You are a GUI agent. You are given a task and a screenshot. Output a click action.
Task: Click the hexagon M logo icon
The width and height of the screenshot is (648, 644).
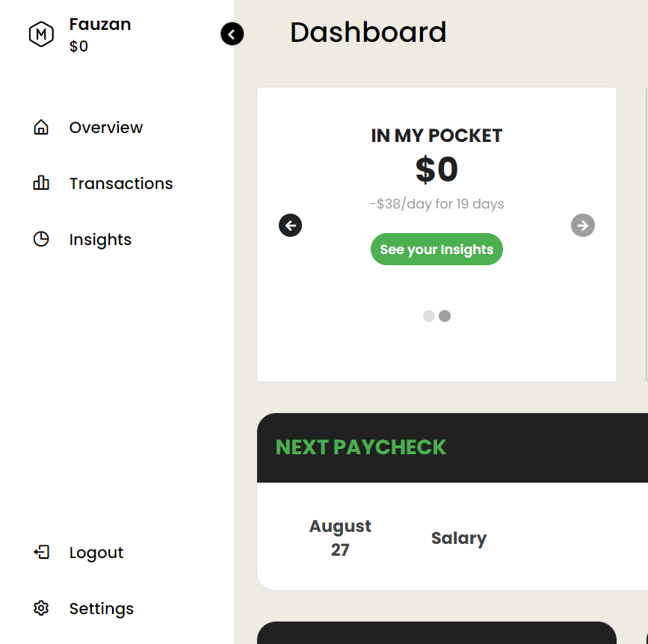point(41,34)
